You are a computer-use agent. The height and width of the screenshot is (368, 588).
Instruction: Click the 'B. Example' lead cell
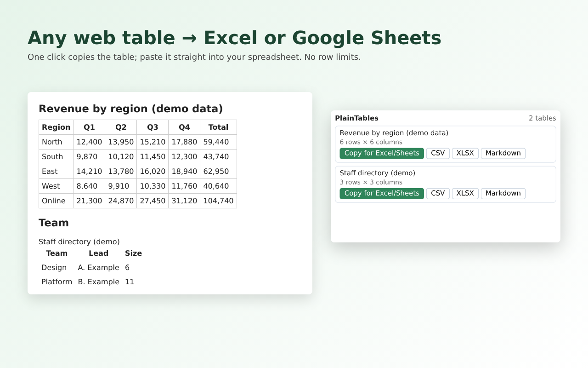[98, 282]
